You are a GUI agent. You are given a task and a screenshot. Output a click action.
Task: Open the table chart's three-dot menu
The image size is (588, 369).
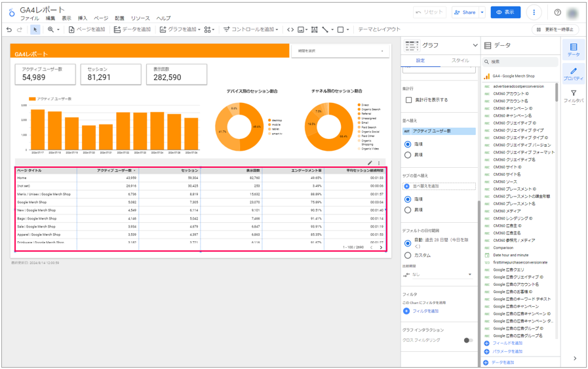click(x=379, y=163)
